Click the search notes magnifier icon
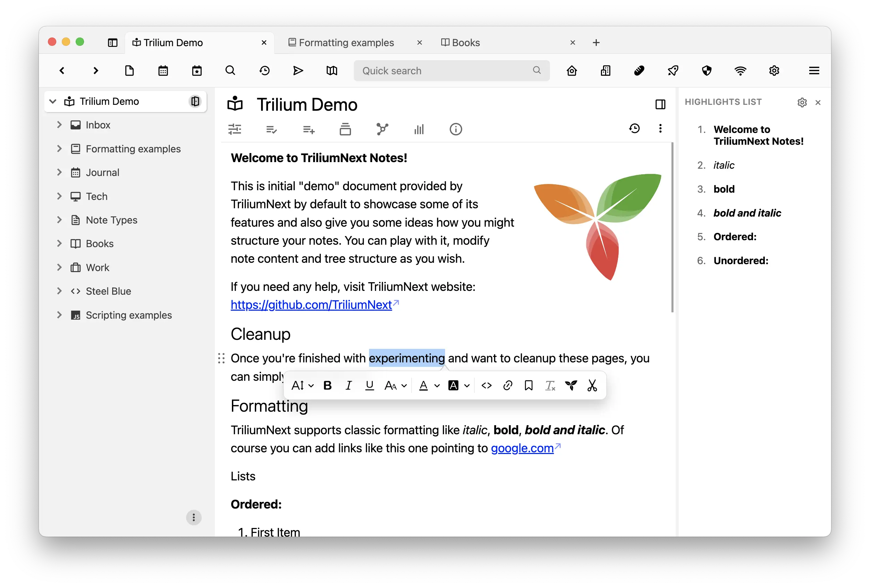 [231, 71]
